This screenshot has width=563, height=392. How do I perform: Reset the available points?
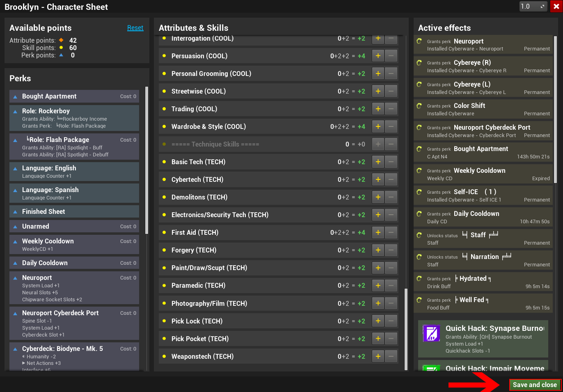point(135,28)
